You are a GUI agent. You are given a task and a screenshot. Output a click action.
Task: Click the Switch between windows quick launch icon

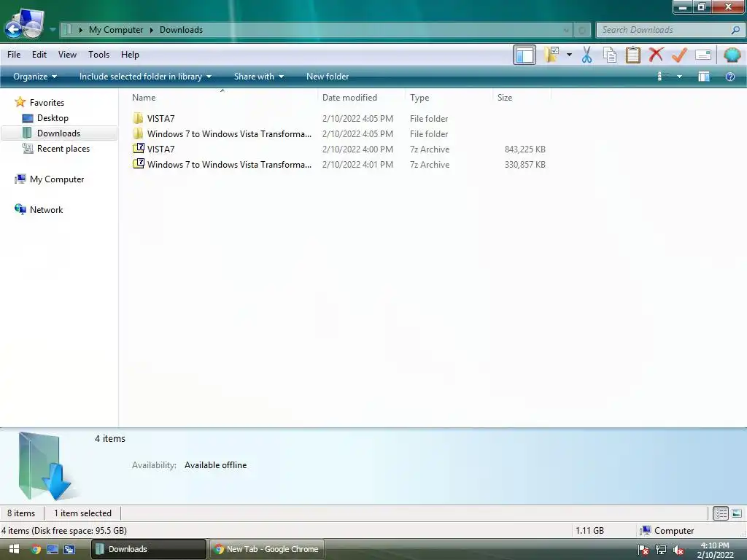69,549
